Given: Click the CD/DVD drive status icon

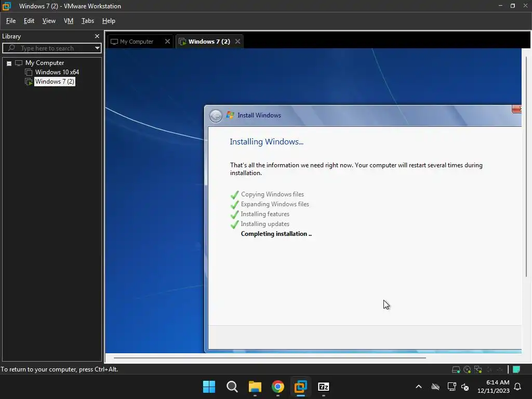Looking at the screenshot, I should coord(467,369).
